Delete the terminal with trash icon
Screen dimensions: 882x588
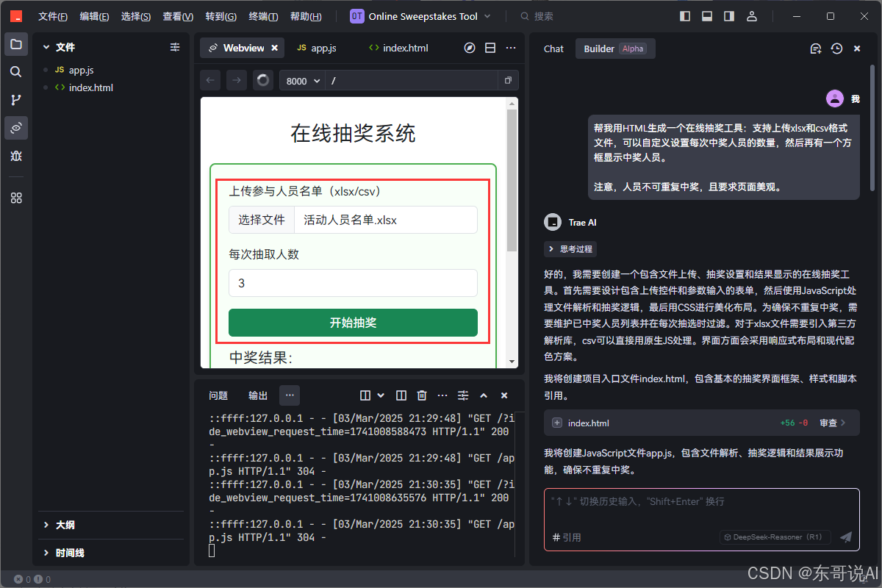coord(422,395)
